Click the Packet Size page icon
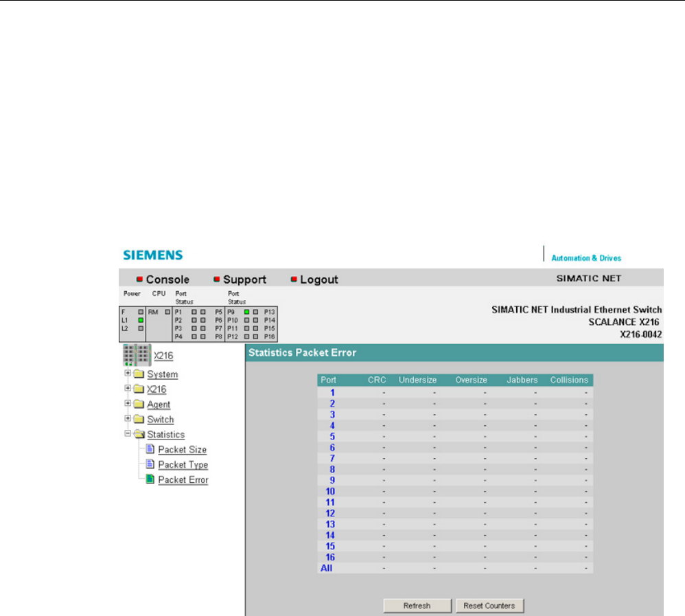The width and height of the screenshot is (685, 616). 150,448
